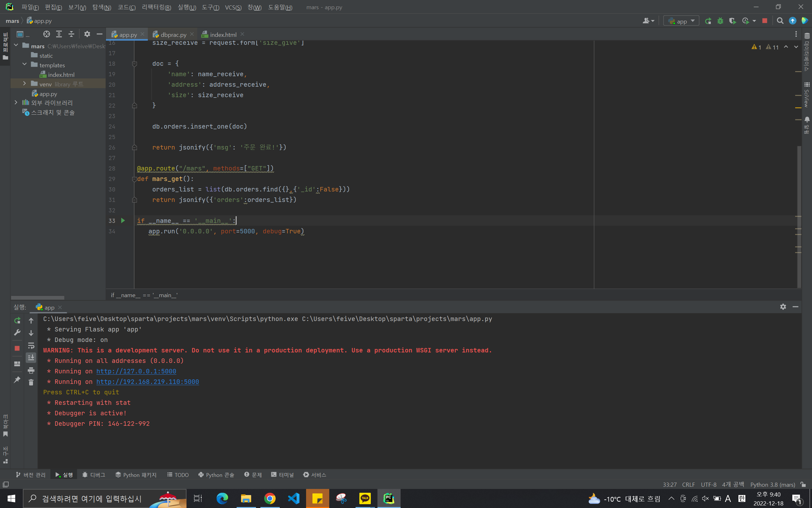Hide the project tool window
The width and height of the screenshot is (812, 508).
[99, 34]
